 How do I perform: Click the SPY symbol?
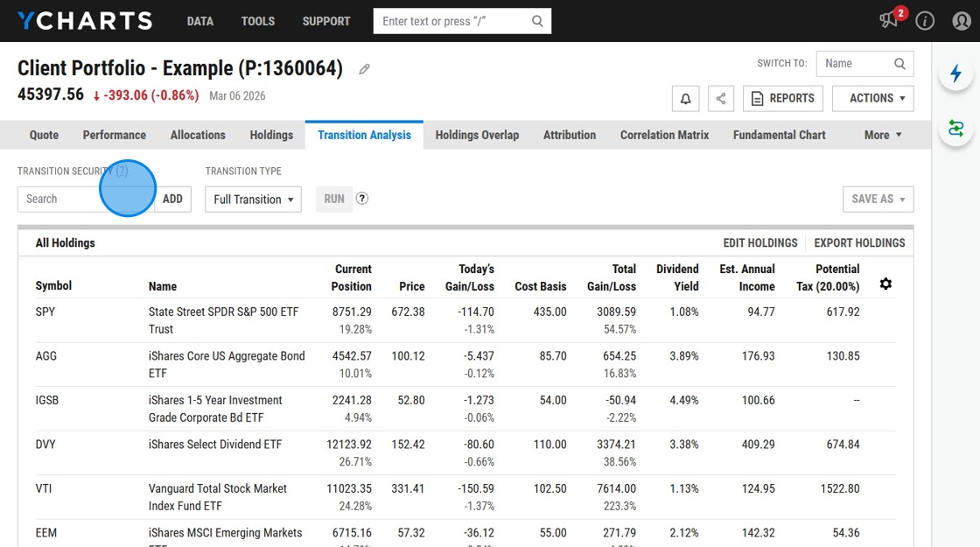pos(45,312)
